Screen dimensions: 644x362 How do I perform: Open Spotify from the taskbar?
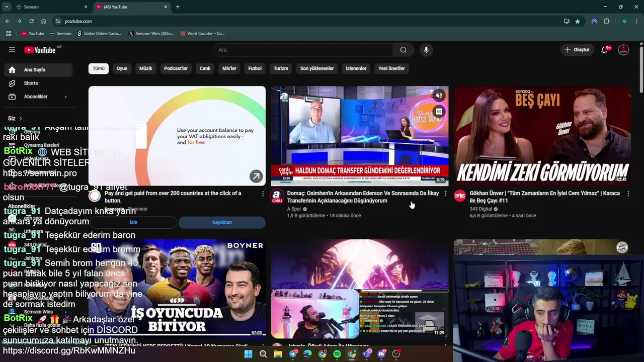tap(337, 354)
